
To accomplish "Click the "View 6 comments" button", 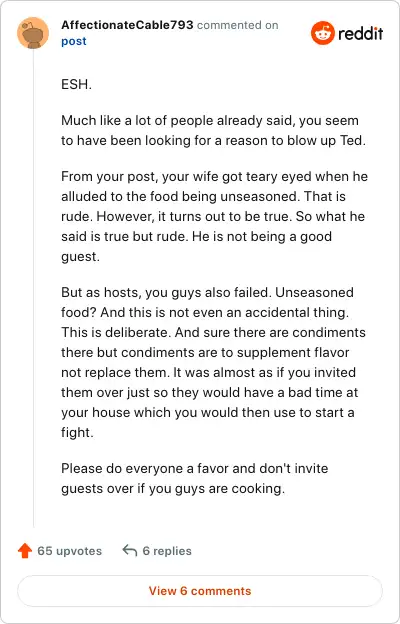I will [x=200, y=591].
